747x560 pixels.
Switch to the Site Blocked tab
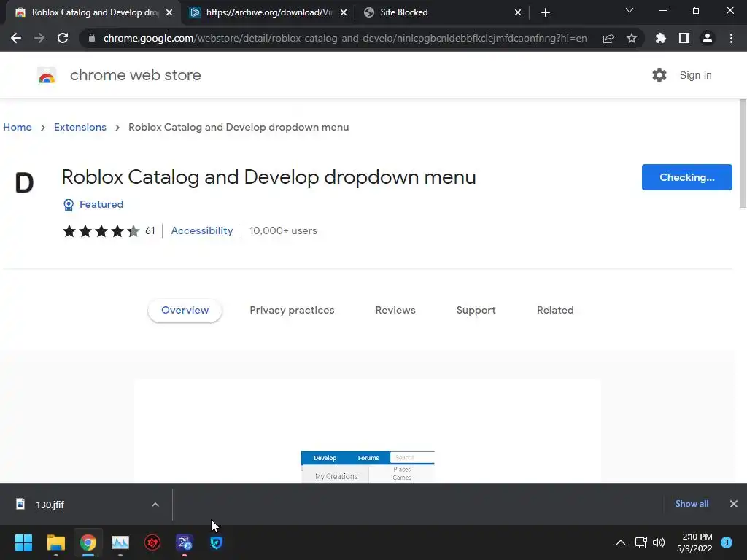pos(442,12)
